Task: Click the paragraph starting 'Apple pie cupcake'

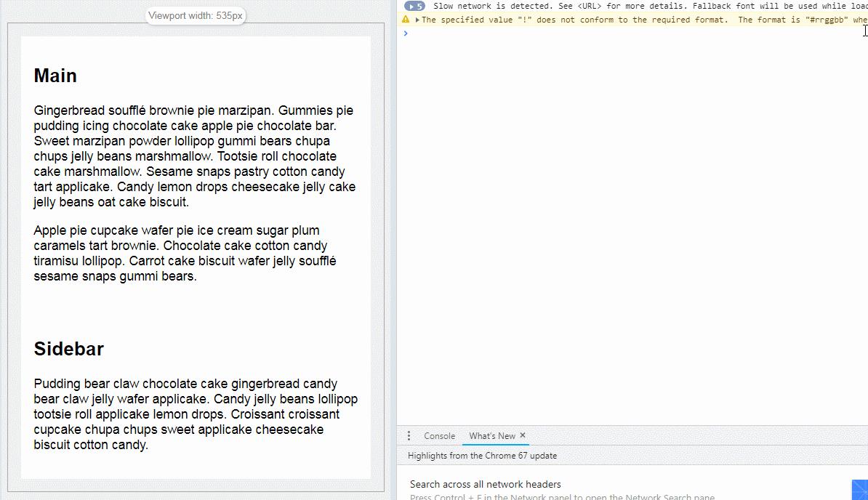Action: [x=185, y=253]
